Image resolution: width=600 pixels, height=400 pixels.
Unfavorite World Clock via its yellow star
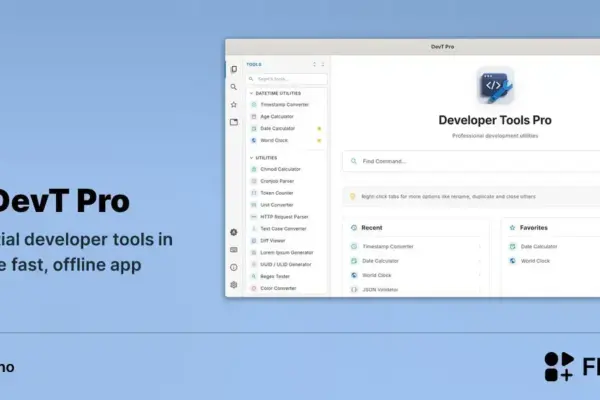coord(319,140)
